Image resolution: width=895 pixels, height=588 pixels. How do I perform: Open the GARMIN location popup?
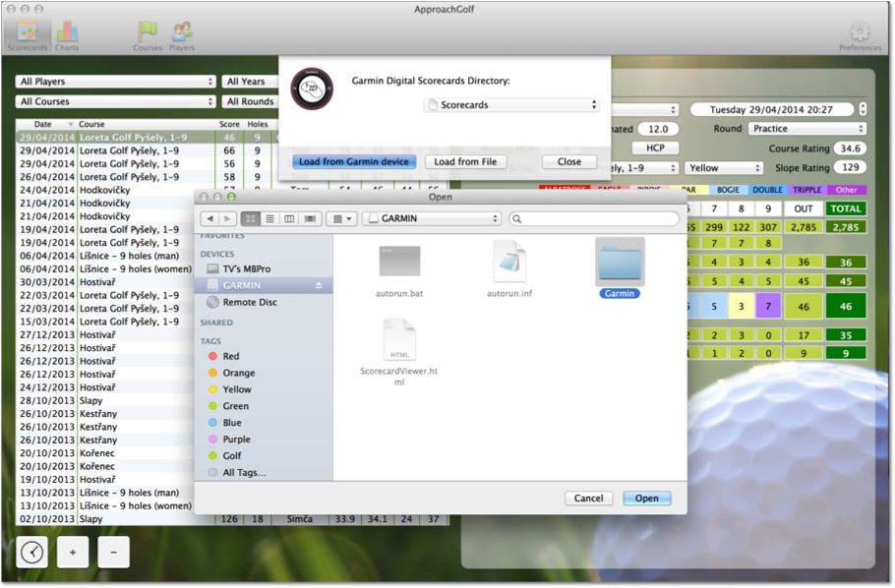pos(432,218)
